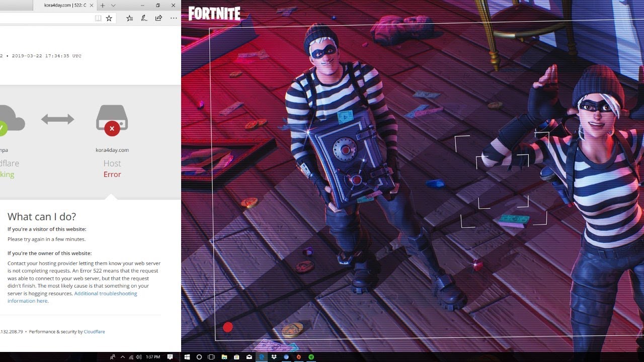Open the Windows Start menu
Viewport: 644px width, 362px height.
tap(187, 357)
